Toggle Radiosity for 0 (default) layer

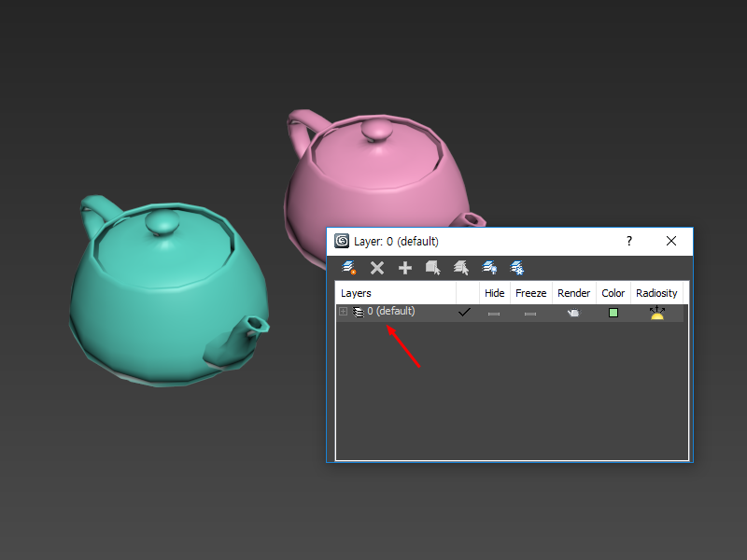coord(657,313)
